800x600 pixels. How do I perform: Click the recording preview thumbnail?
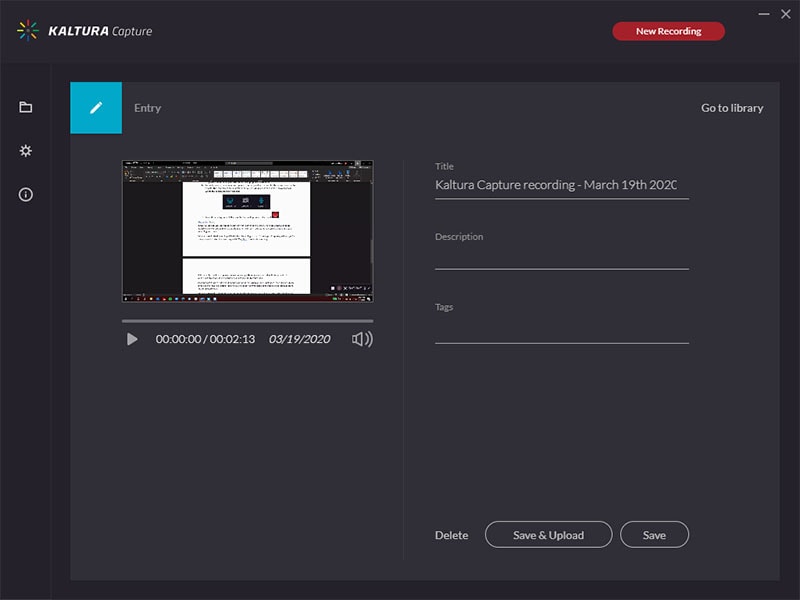247,231
